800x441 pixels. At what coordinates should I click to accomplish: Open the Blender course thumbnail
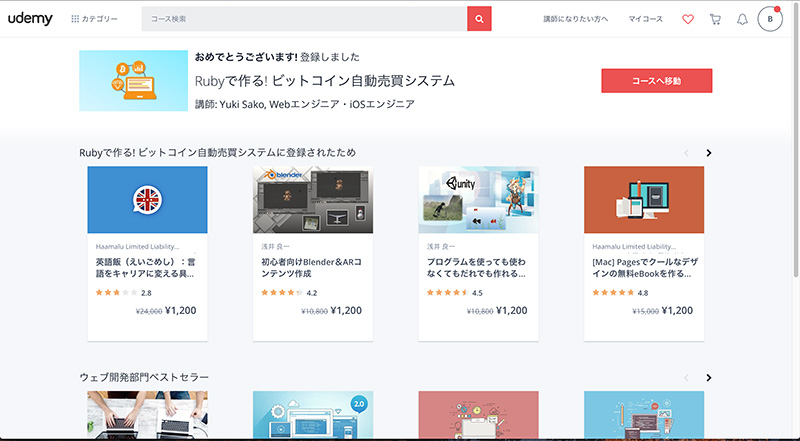[313, 200]
